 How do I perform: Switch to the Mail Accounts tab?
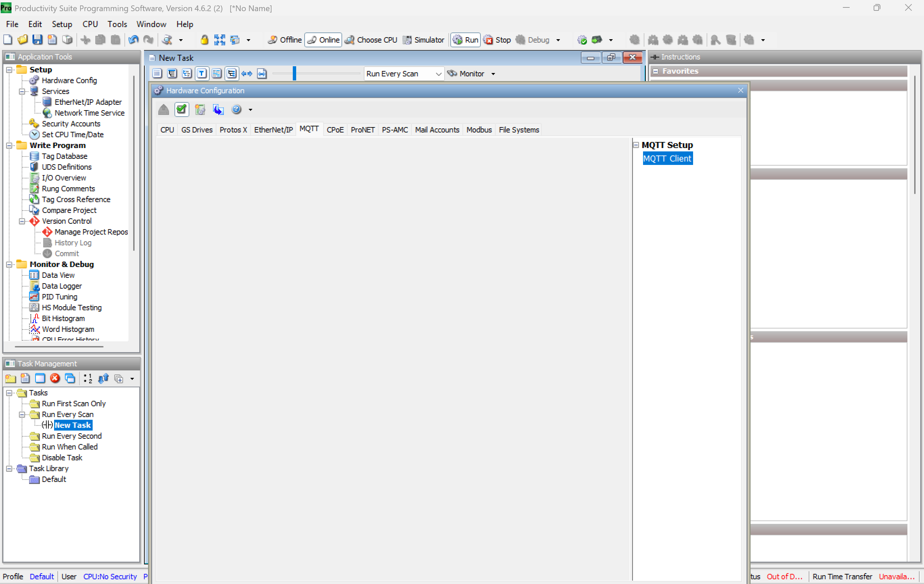pyautogui.click(x=437, y=129)
